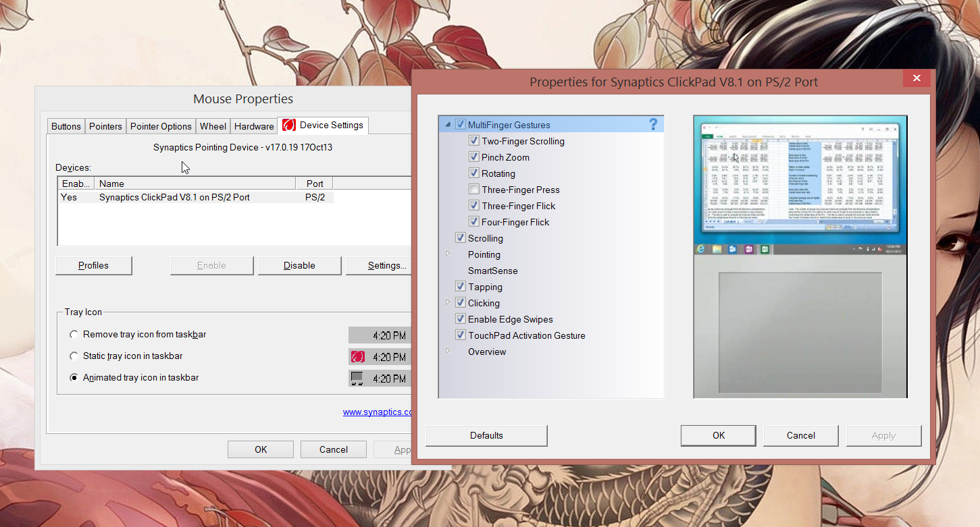
Task: Uncheck the Four-Finger Flick option
Action: [x=474, y=222]
